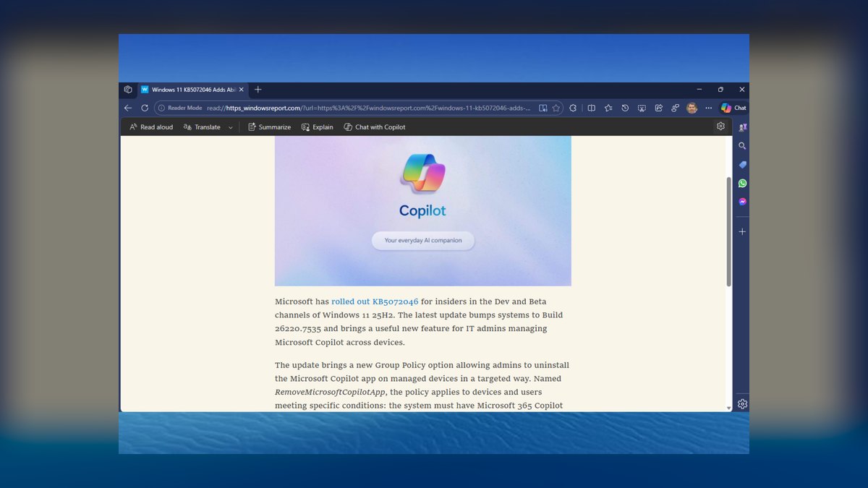Translate the article

(x=202, y=127)
